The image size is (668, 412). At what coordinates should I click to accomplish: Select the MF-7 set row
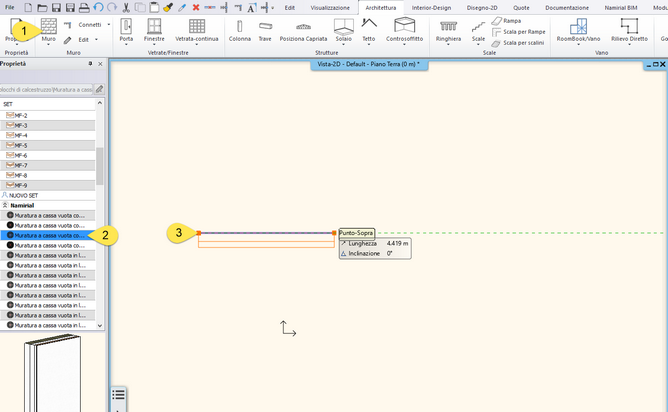click(x=48, y=165)
